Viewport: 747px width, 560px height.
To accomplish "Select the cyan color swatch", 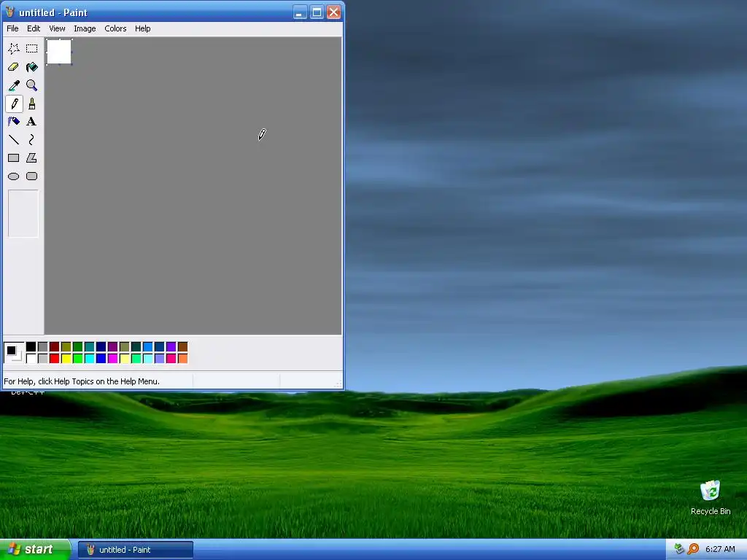I will [x=90, y=358].
